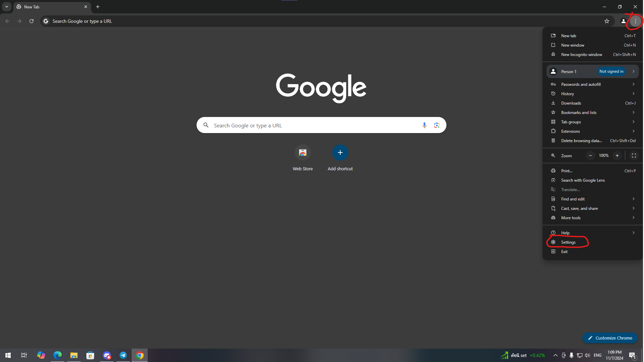Open the notification center icon

tap(633, 356)
